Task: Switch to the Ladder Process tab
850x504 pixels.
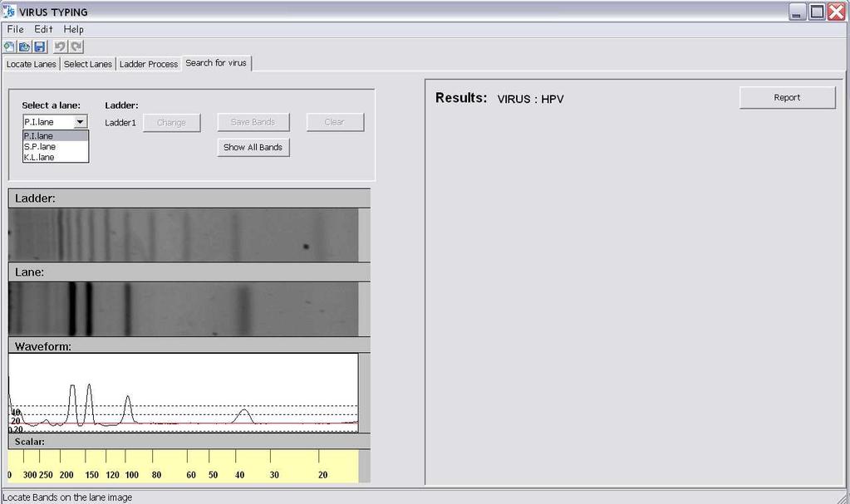Action: 149,64
